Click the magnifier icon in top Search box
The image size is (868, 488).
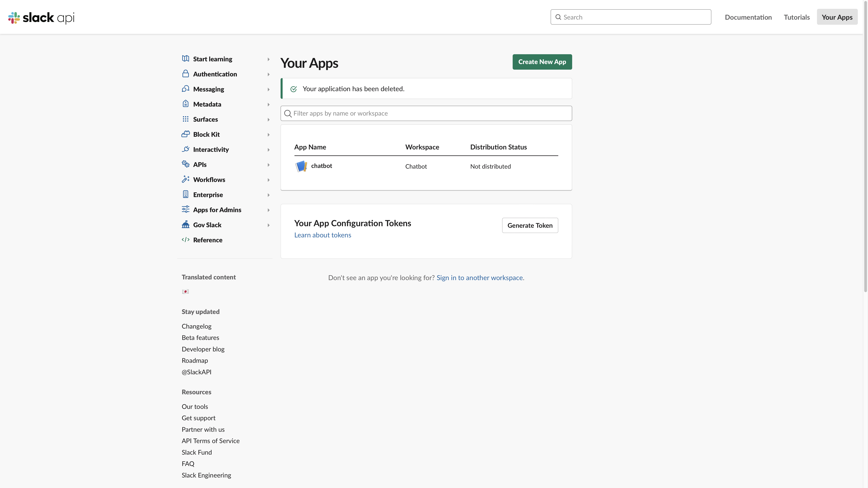[558, 17]
